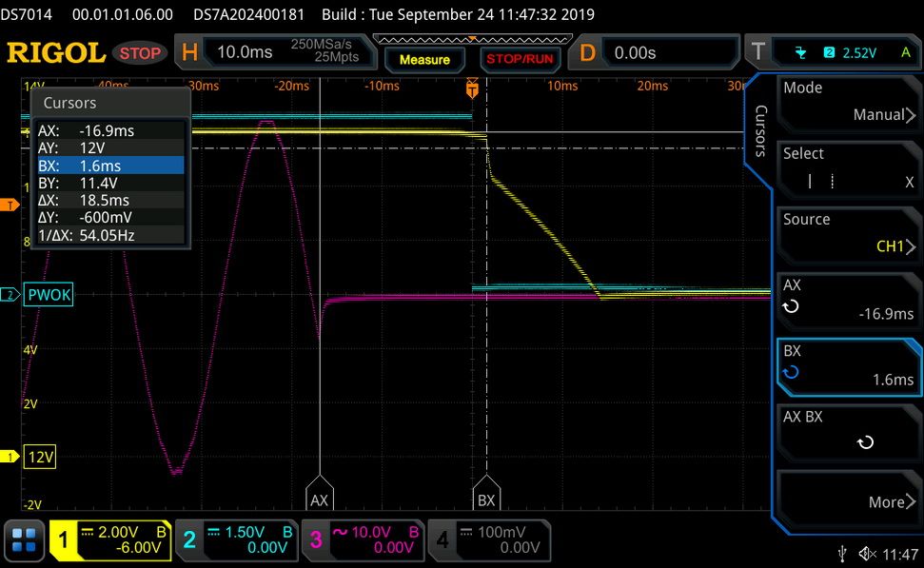Screen dimensions: 924x568
Task: Select the 12V channel 1 label
Action: (x=40, y=457)
